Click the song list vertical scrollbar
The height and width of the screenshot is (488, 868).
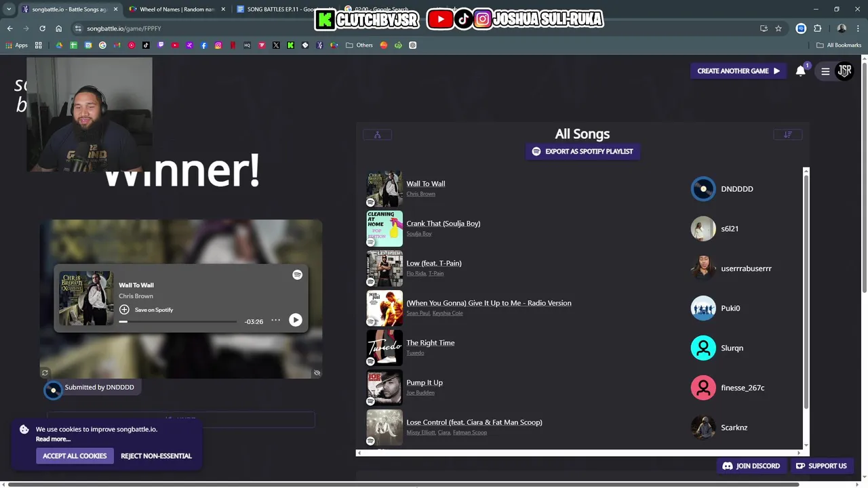[806, 291]
